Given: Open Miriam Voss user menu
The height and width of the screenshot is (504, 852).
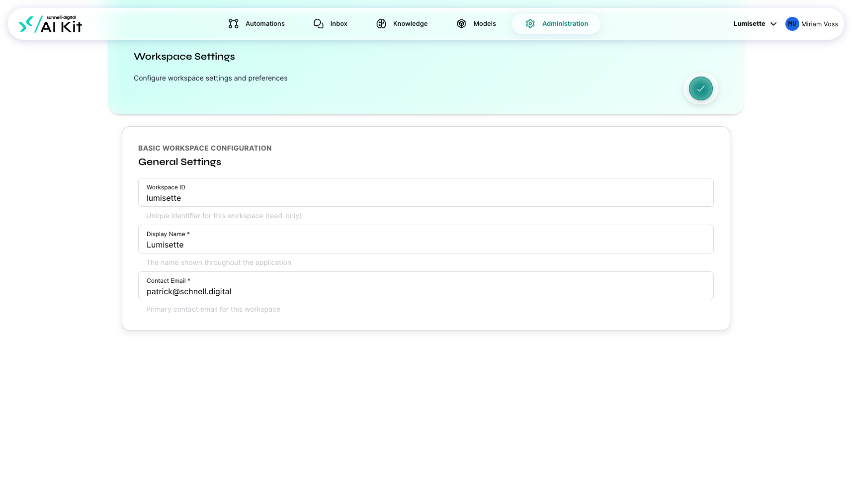Looking at the screenshot, I should pos(812,24).
